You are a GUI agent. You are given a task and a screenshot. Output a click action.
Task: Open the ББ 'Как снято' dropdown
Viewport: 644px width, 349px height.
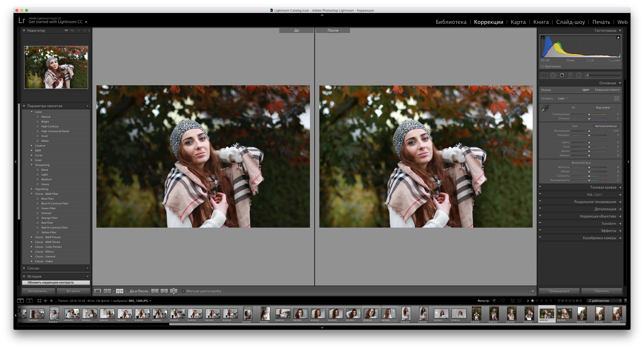click(604, 108)
